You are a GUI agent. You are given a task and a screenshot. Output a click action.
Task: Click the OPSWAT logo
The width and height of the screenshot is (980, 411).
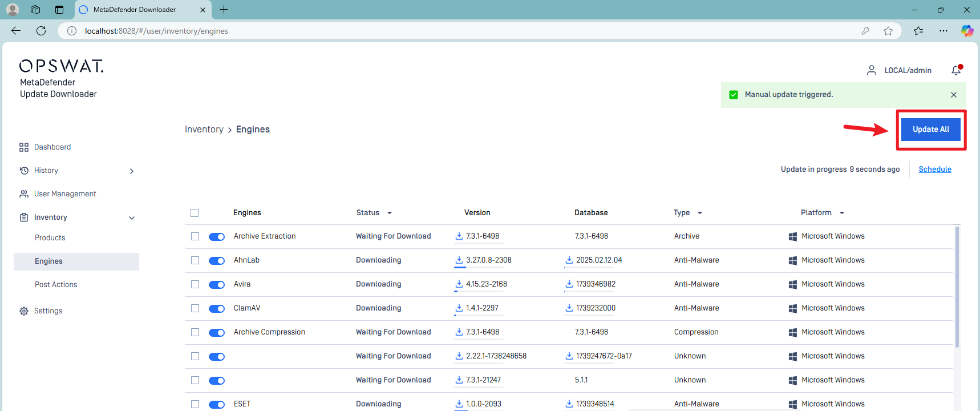62,66
